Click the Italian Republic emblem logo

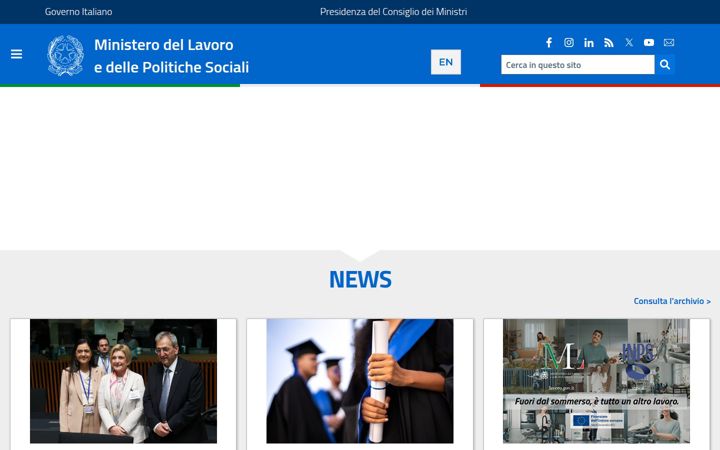tap(66, 56)
